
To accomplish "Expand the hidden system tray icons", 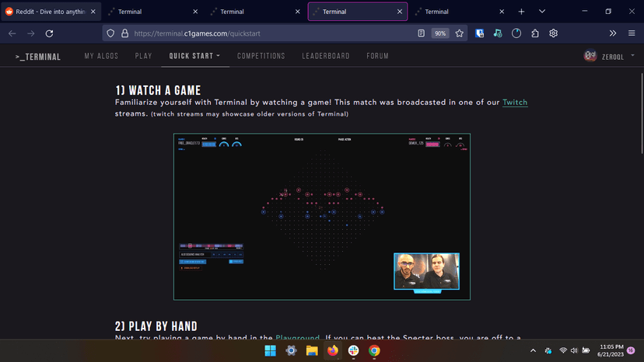I will click(x=532, y=351).
